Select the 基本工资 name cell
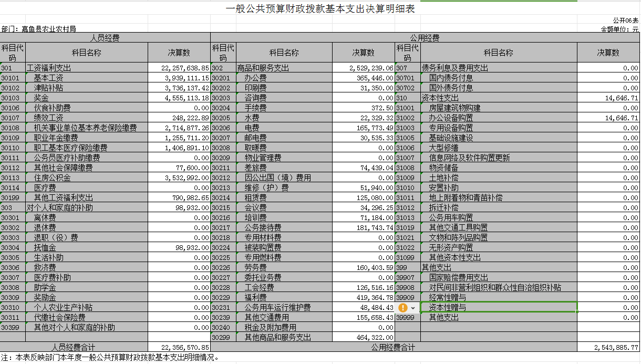Screen dimensions: 641x364 86,78
